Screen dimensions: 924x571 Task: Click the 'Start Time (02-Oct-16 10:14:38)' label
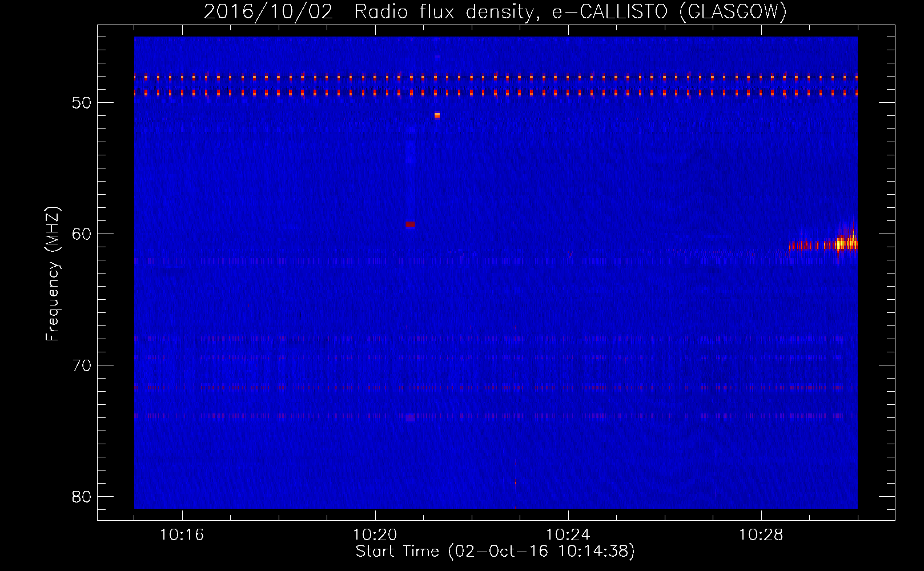(495, 552)
